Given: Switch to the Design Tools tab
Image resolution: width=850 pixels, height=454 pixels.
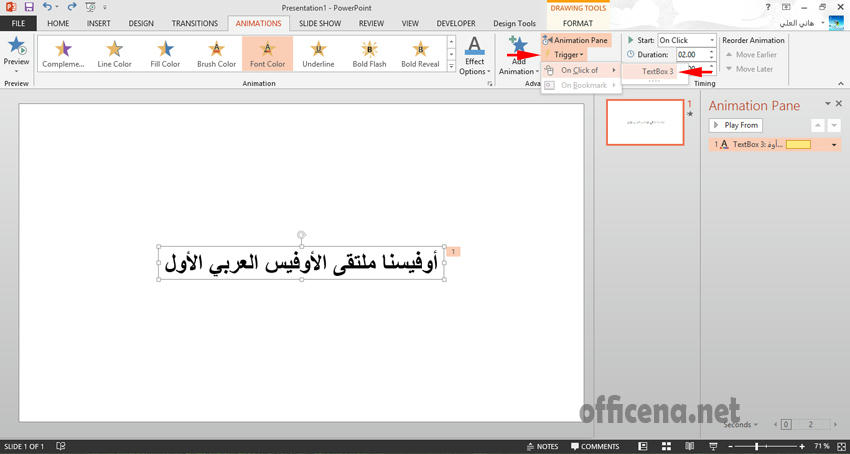Looking at the screenshot, I should point(514,23).
